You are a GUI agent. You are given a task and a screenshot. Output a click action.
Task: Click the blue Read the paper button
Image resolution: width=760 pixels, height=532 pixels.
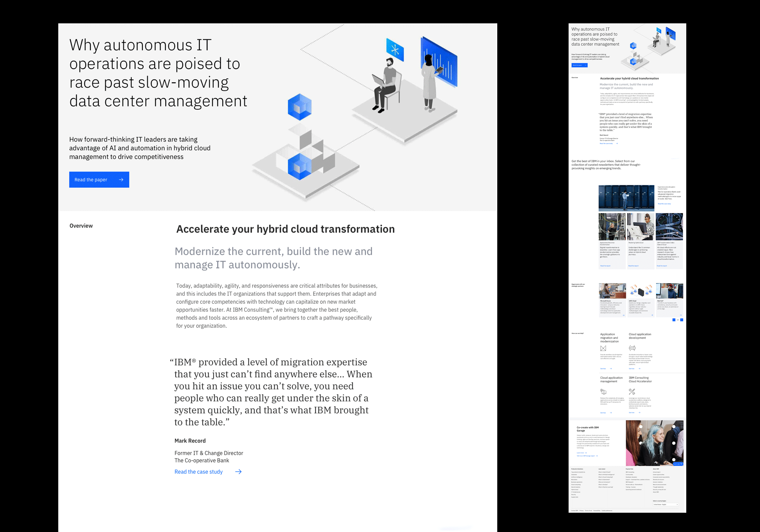[99, 179]
